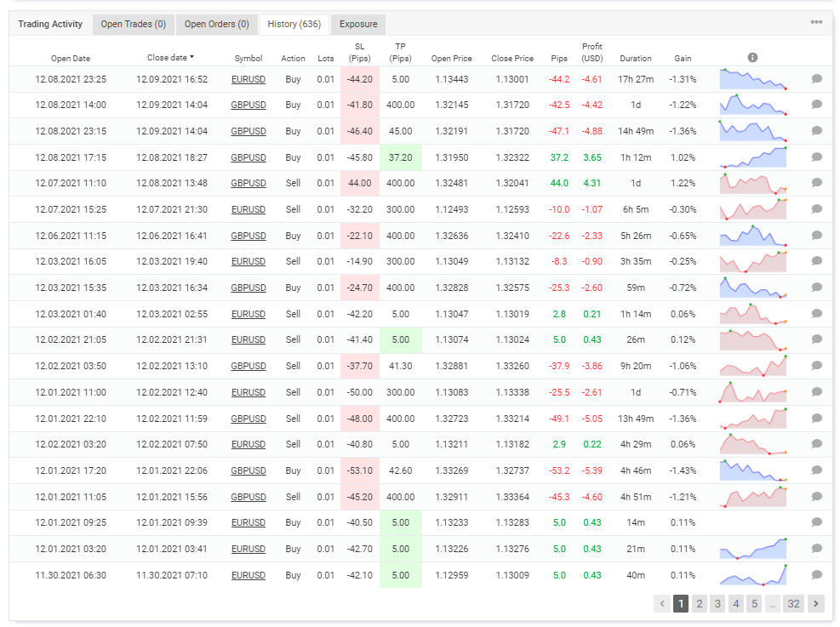Click the GBPUSD link on the second row
Screen dimensions: 840x627
(248, 105)
